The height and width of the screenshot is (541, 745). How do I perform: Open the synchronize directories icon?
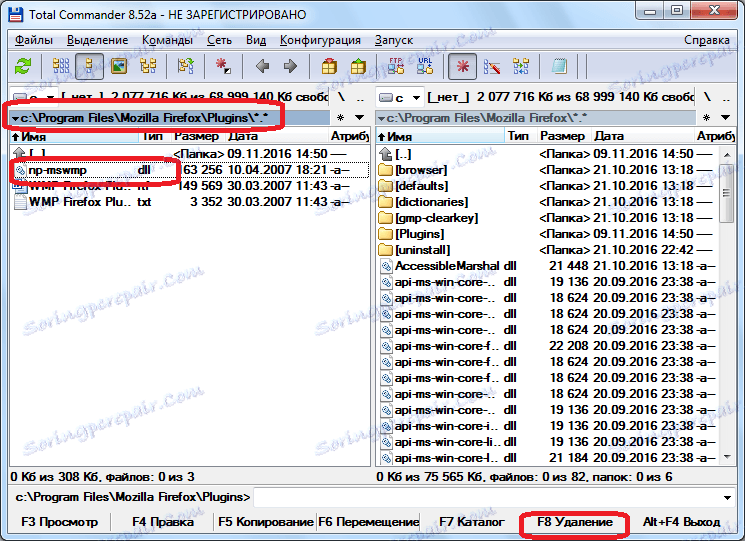tap(521, 66)
